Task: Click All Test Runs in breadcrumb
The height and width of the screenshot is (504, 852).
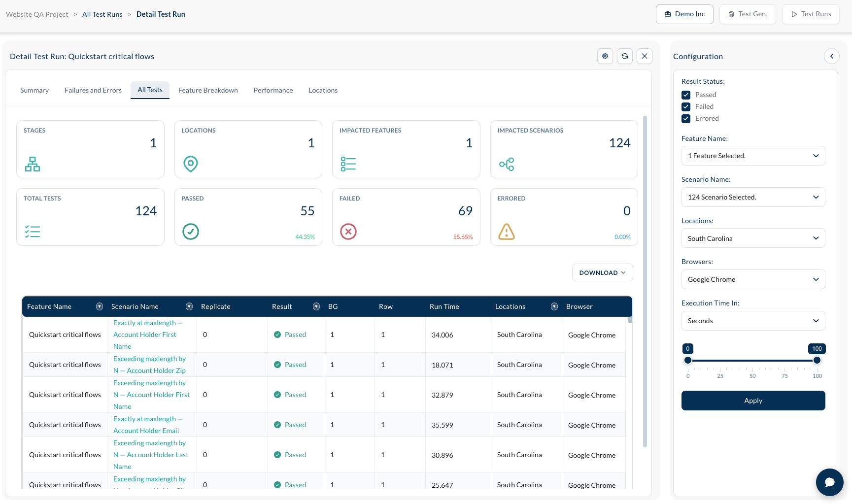Action: [x=102, y=14]
